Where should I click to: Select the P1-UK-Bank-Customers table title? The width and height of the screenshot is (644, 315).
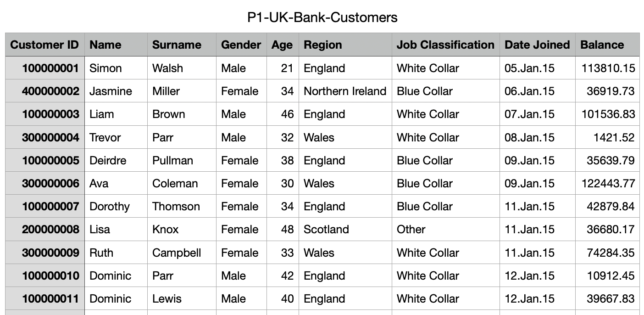[x=322, y=17]
